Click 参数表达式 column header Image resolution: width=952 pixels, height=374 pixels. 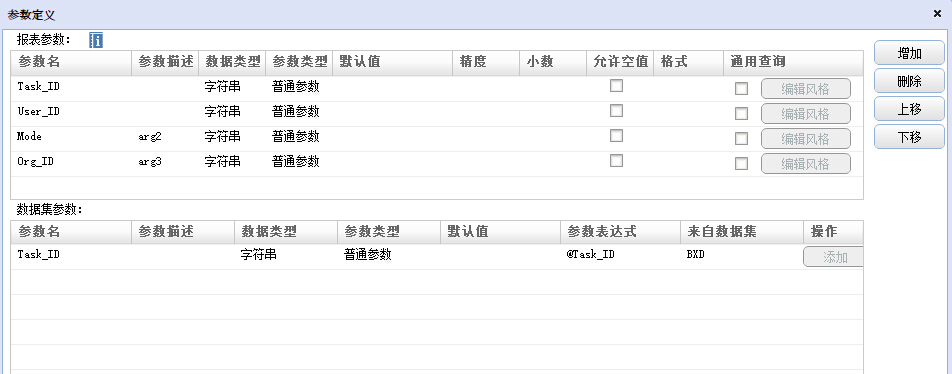620,231
